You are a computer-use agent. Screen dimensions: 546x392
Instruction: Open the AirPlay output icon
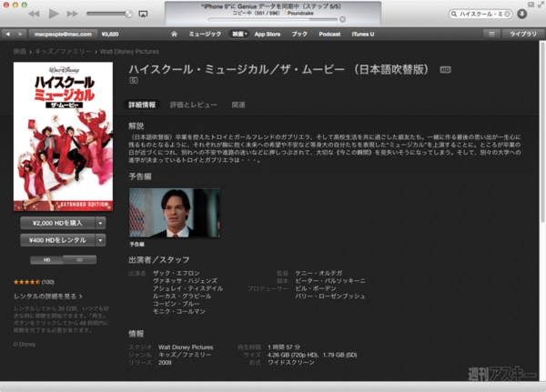pos(143,14)
